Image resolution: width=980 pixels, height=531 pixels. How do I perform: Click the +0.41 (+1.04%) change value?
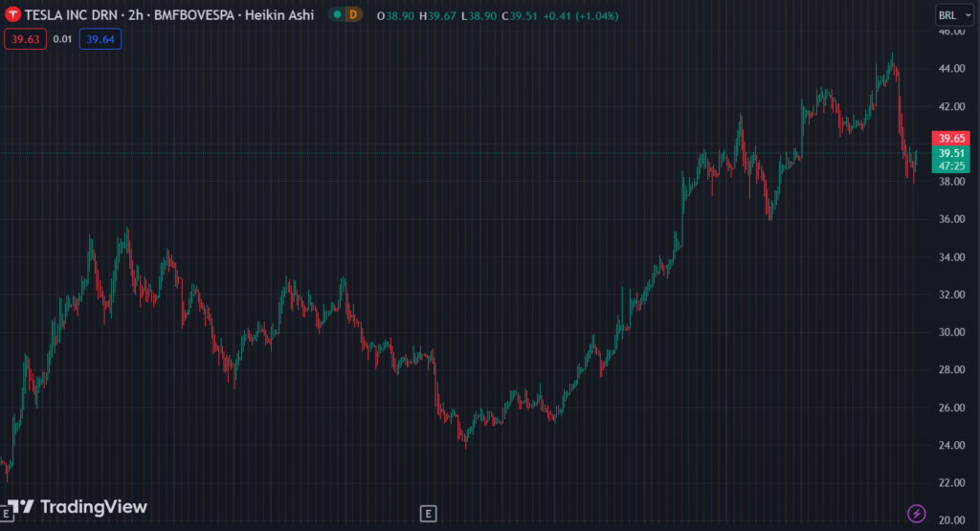pyautogui.click(x=581, y=16)
